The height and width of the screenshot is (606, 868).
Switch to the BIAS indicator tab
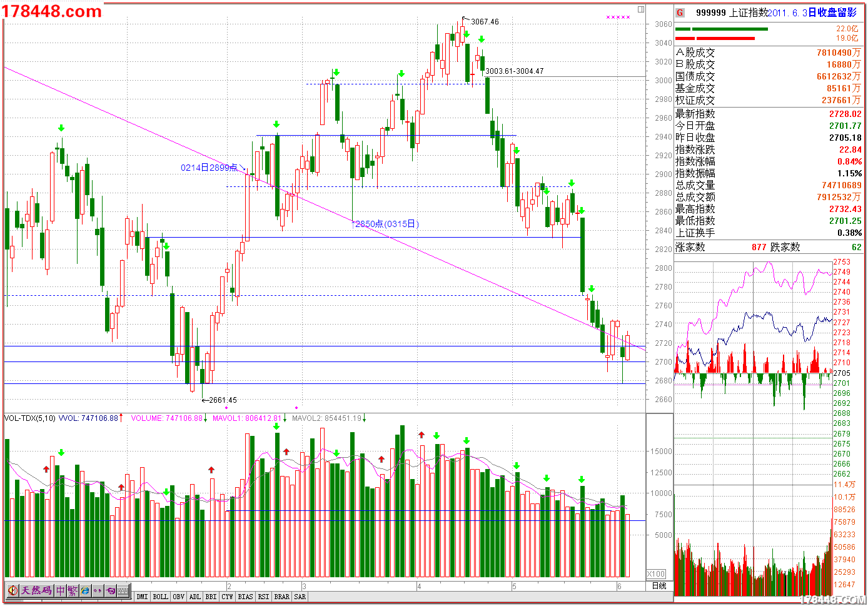click(245, 597)
